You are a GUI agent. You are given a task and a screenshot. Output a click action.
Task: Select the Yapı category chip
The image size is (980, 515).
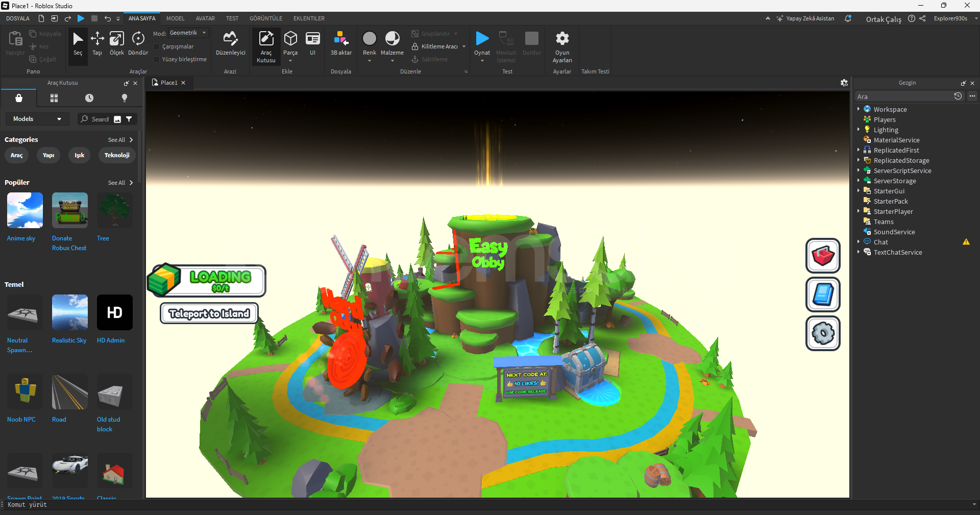(x=48, y=155)
